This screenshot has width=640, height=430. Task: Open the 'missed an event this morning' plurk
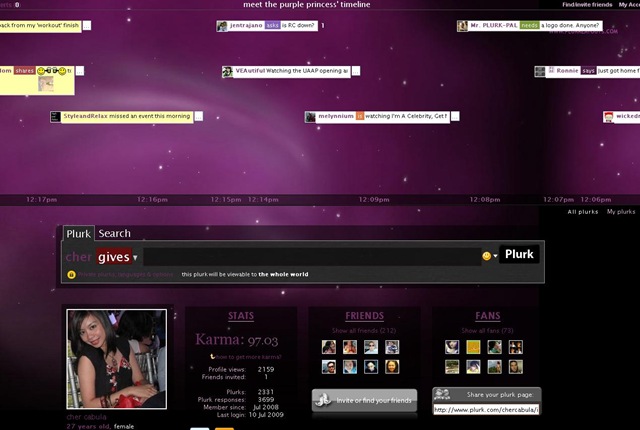(x=149, y=116)
